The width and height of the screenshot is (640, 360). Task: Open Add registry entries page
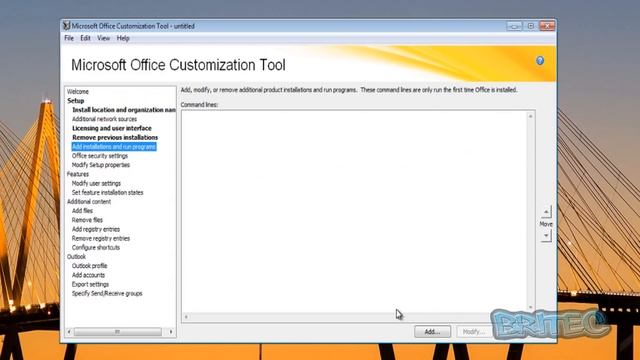tap(96, 229)
